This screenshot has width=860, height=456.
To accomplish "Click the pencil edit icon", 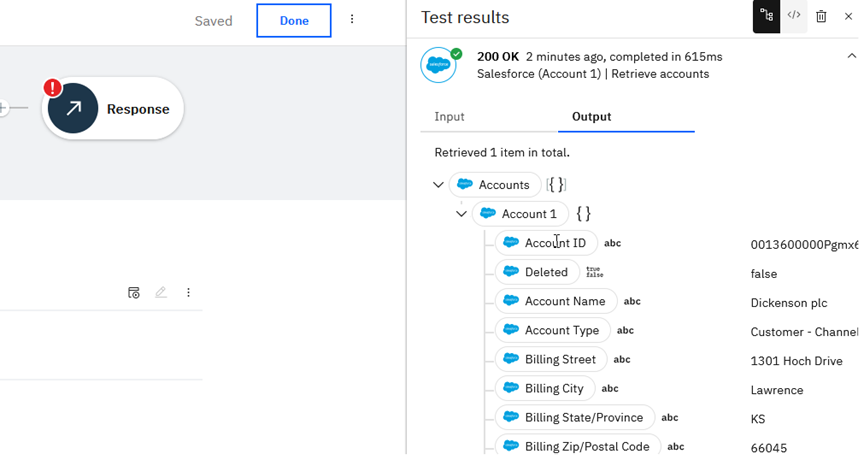I will [x=161, y=293].
